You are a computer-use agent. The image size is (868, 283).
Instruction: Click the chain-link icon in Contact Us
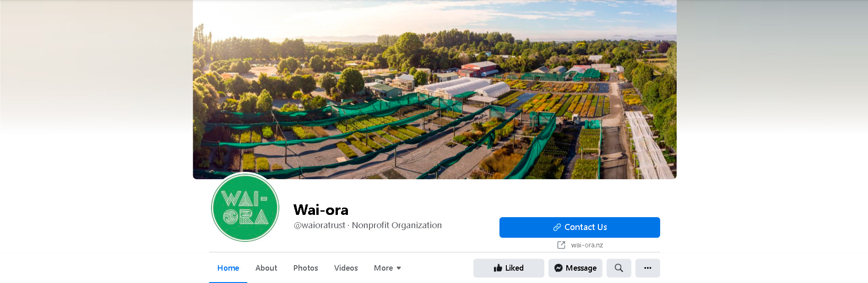coord(557,227)
